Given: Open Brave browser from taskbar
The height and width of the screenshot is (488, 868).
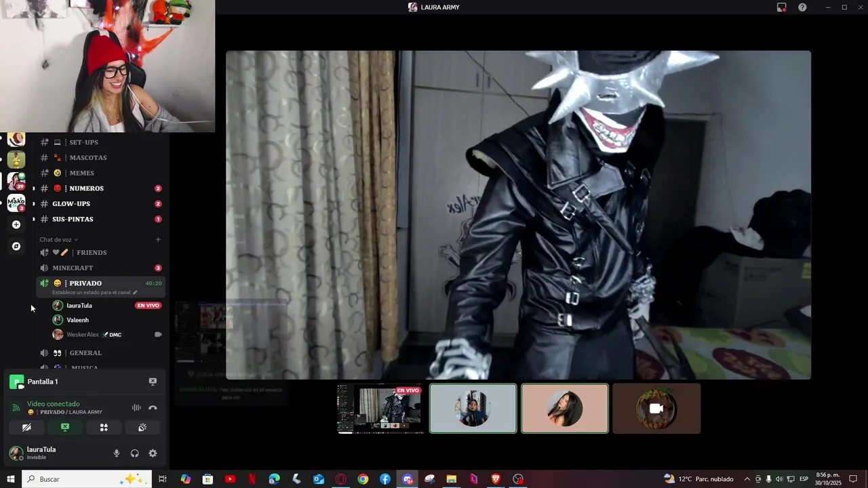Looking at the screenshot, I should (496, 479).
